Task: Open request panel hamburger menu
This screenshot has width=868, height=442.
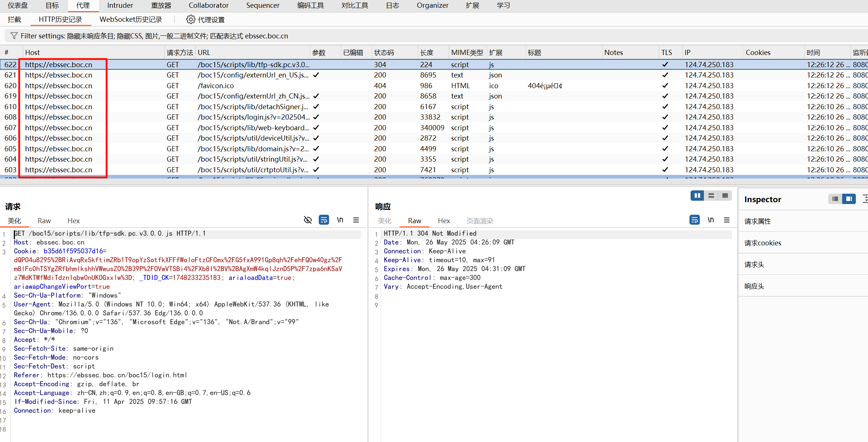Action: (x=356, y=220)
